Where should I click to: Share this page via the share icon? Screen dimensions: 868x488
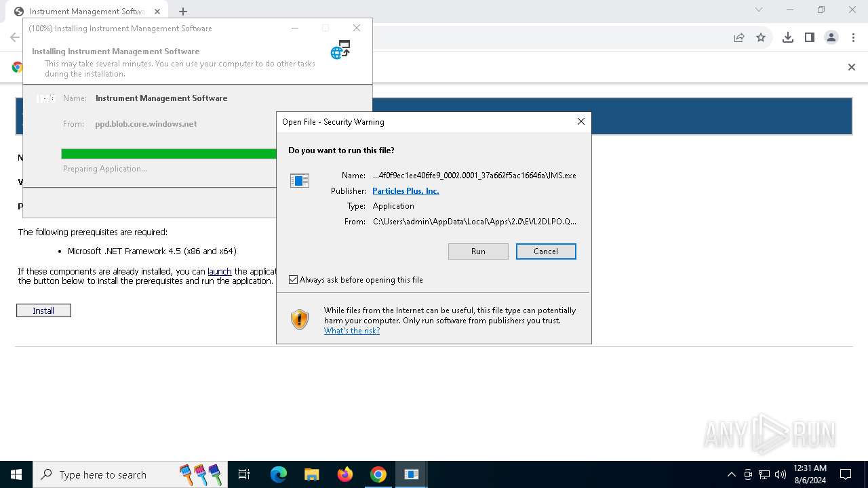coord(739,37)
